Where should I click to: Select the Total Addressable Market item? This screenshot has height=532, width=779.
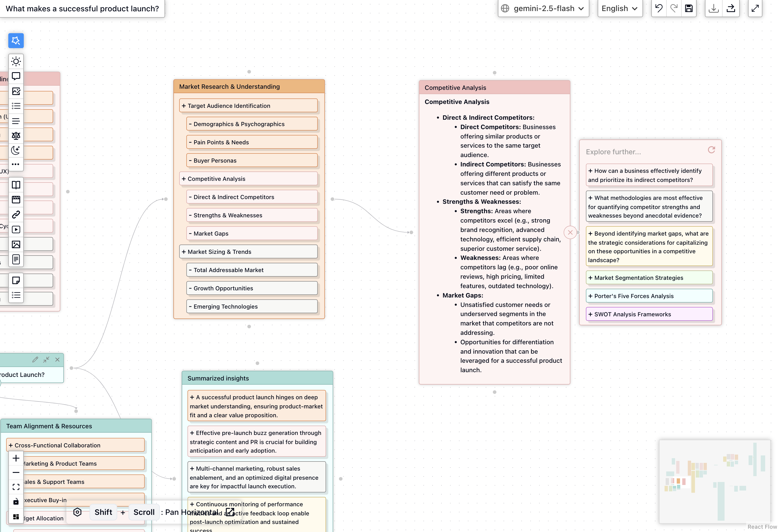click(252, 270)
